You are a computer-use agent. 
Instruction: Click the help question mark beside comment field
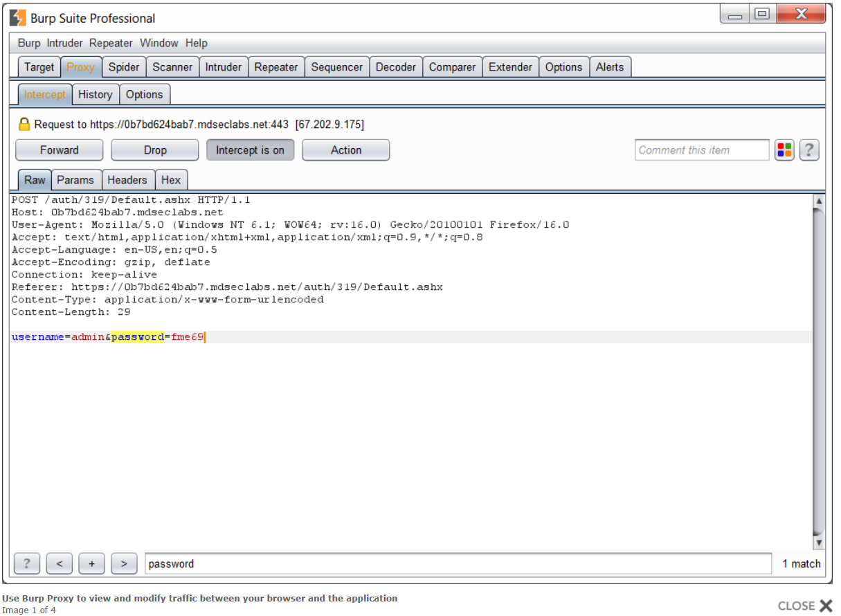(809, 150)
